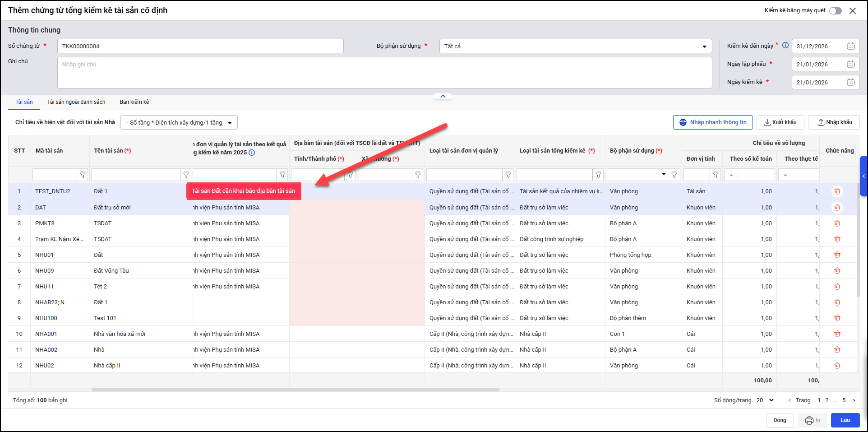Open calendar for Kiểm kê đến ngày
This screenshot has width=868, height=432.
tap(850, 46)
